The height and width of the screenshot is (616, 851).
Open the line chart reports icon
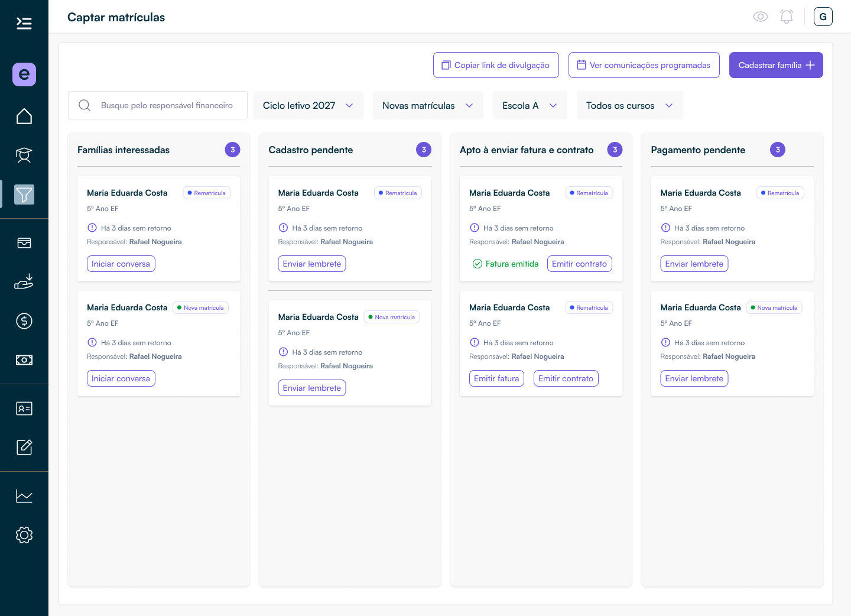pyautogui.click(x=24, y=496)
